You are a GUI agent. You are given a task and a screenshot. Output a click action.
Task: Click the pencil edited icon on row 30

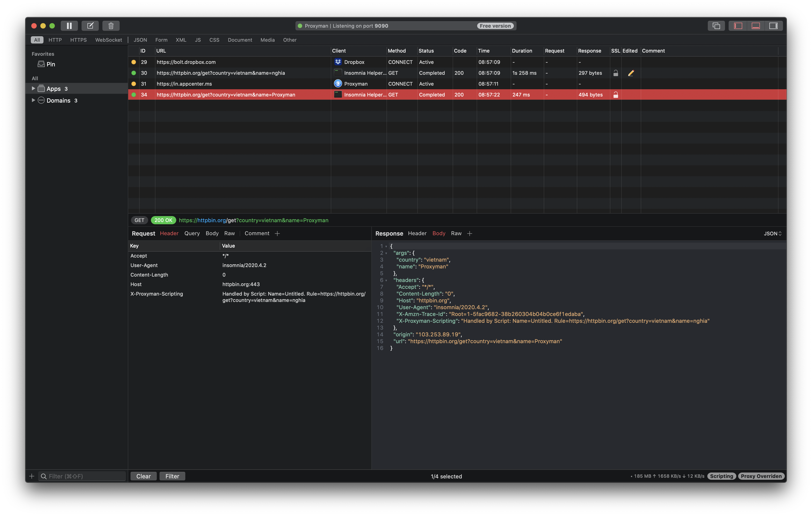point(631,73)
